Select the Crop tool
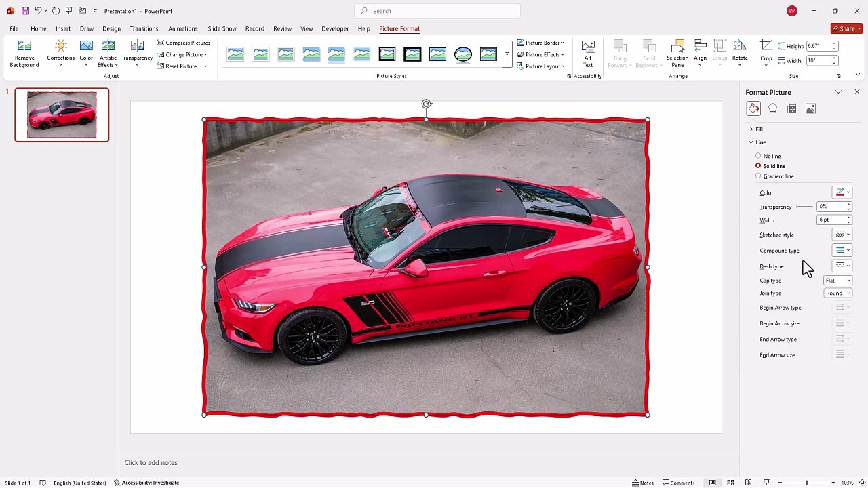The width and height of the screenshot is (868, 488). click(x=766, y=54)
